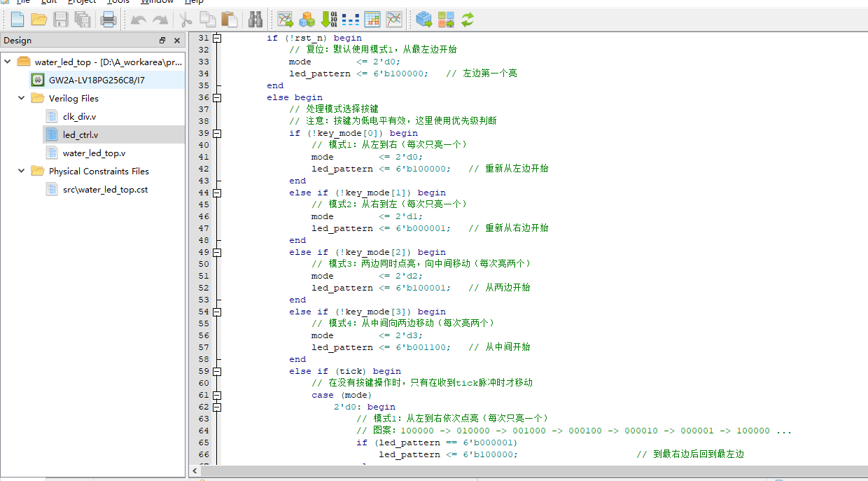Open Programmer green download arrow icon

click(x=328, y=20)
